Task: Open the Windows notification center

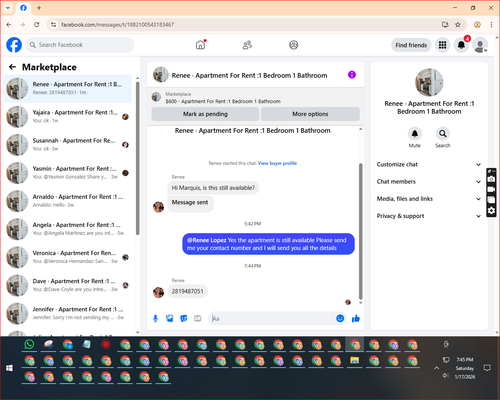Action: [x=487, y=368]
